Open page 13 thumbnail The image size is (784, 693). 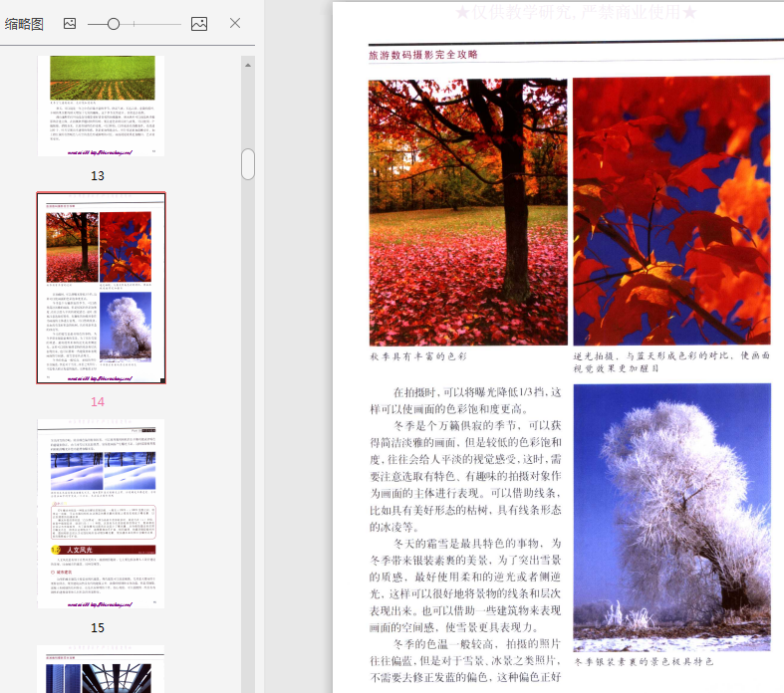click(x=101, y=106)
